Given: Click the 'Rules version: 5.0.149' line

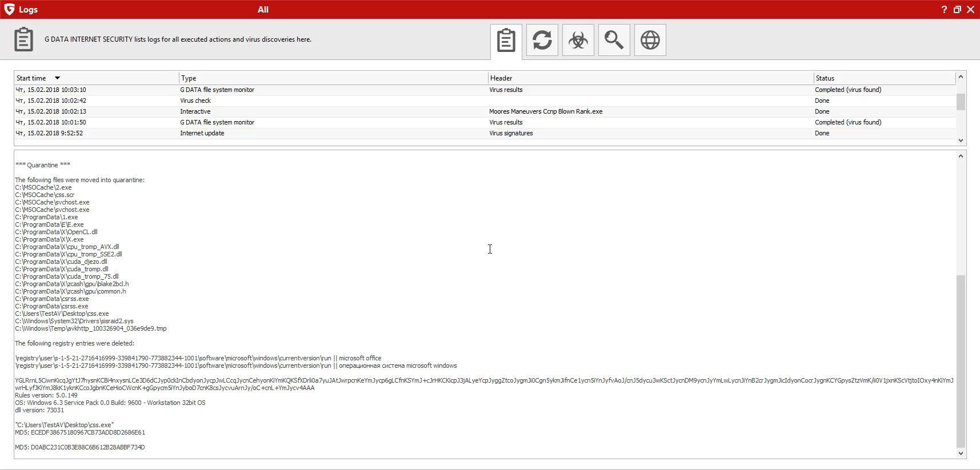Looking at the screenshot, I should pos(46,395).
